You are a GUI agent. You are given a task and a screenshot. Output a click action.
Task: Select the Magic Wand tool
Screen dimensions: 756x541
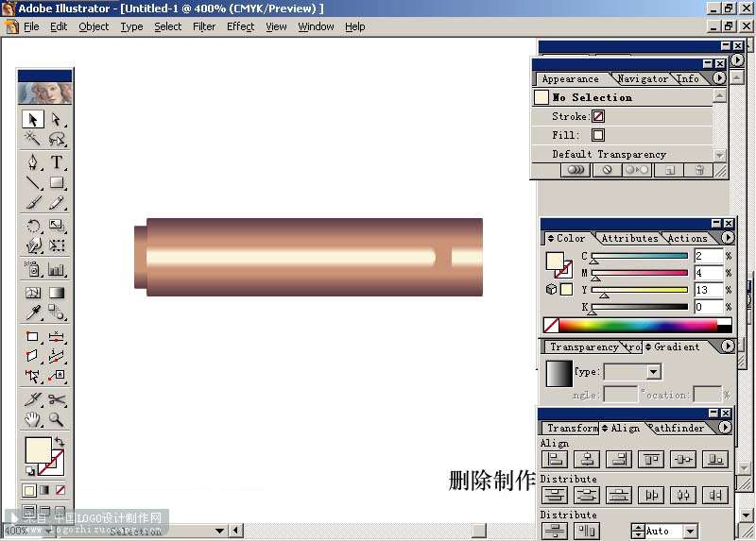tap(33, 139)
